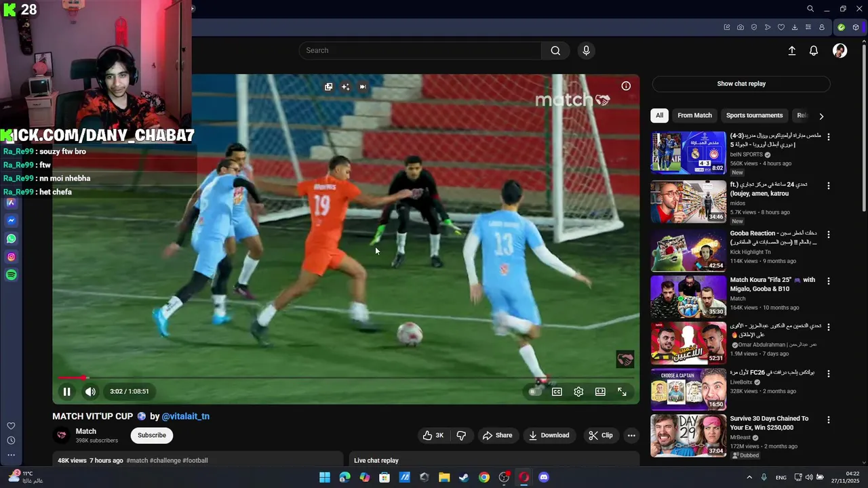The image size is (868, 488).
Task: Like the video
Action: [433, 435]
